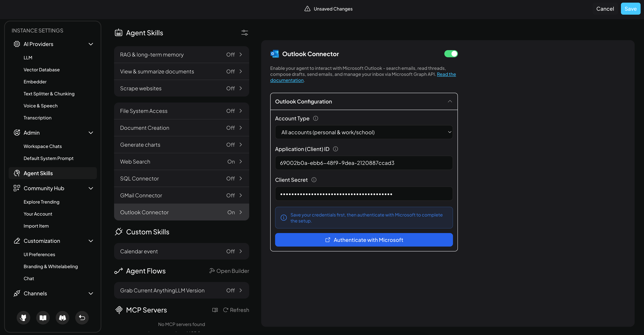This screenshot has height=335, width=644.
Task: Open the UI Preferences page
Action: [39, 254]
